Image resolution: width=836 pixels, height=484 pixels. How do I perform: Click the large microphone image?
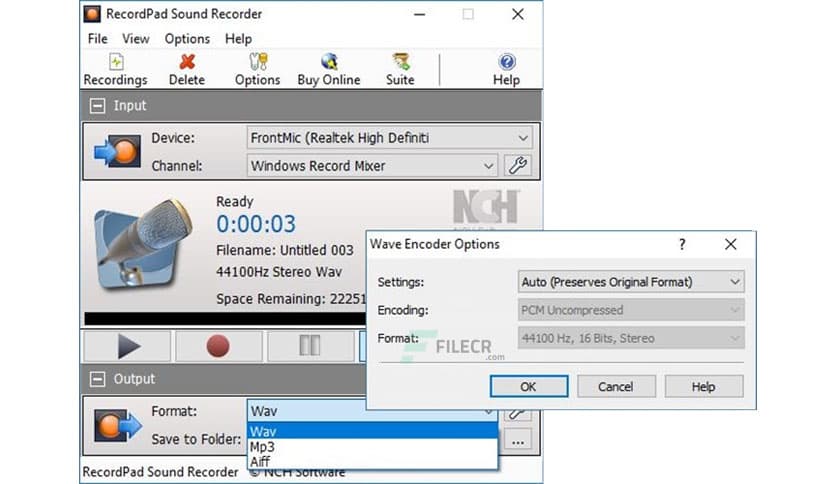point(143,244)
